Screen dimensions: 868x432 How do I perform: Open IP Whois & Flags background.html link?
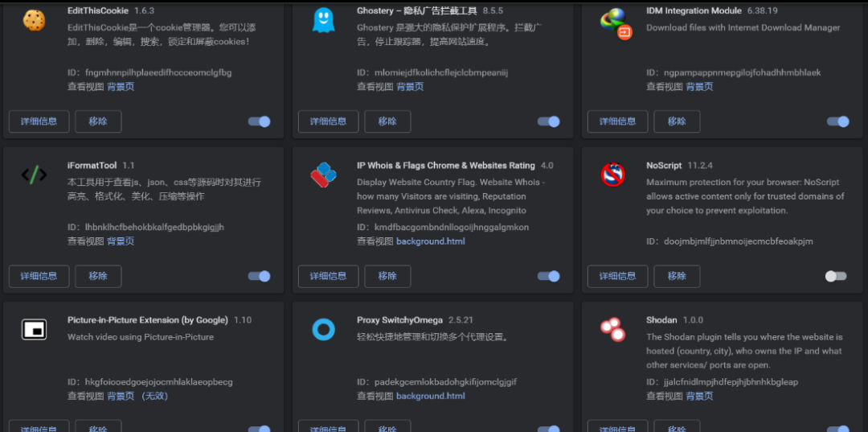pyautogui.click(x=431, y=241)
